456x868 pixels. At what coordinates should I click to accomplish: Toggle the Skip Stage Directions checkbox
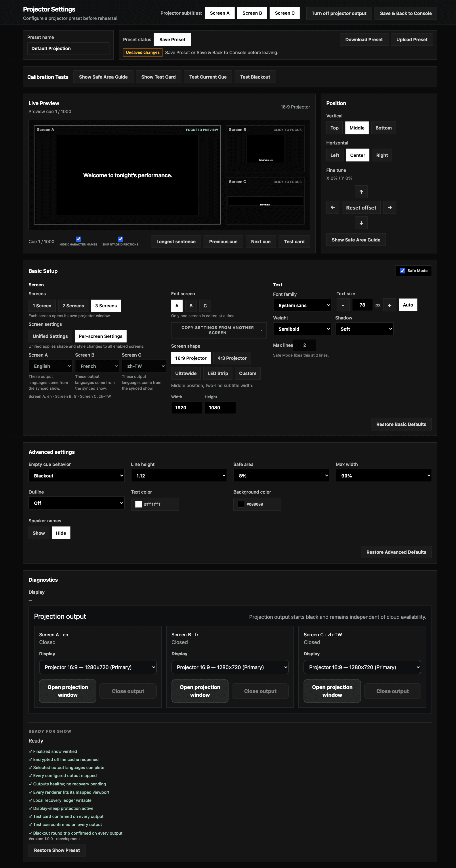coord(120,239)
